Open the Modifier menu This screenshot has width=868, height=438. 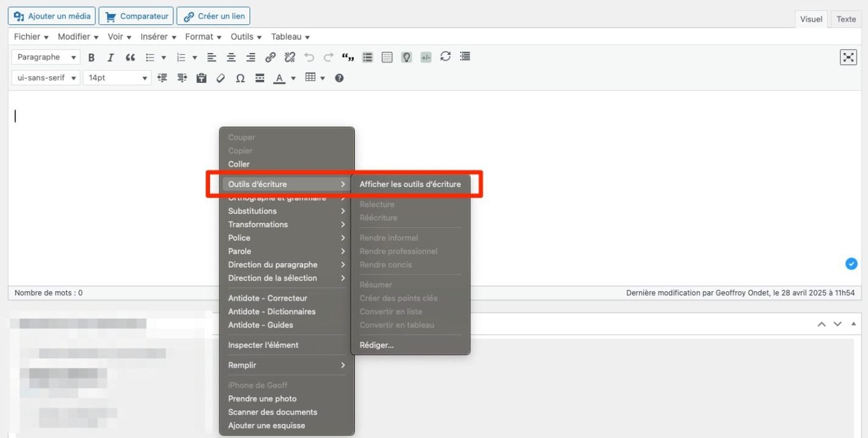point(78,37)
